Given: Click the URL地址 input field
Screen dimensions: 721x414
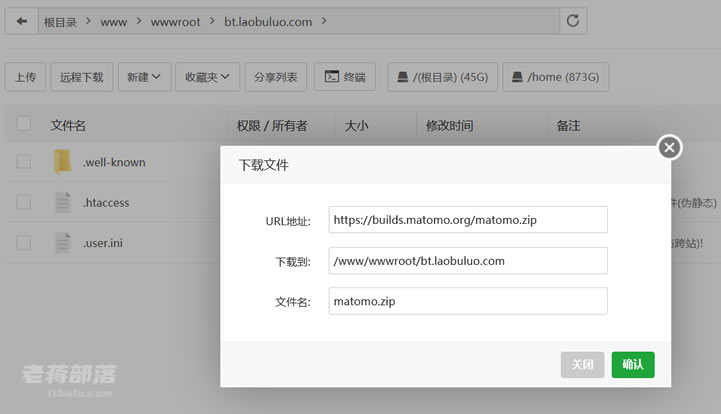Looking at the screenshot, I should (x=468, y=219).
